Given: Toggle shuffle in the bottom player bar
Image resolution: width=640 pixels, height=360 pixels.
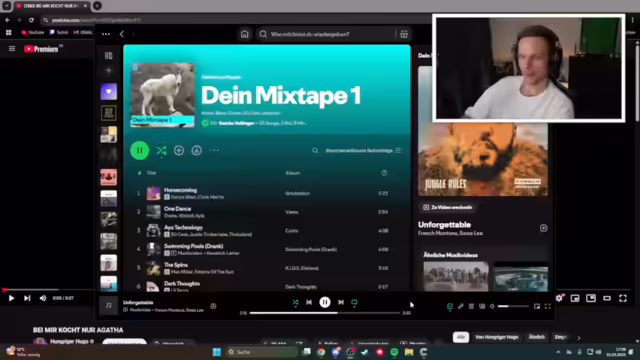Looking at the screenshot, I should pyautogui.click(x=295, y=302).
